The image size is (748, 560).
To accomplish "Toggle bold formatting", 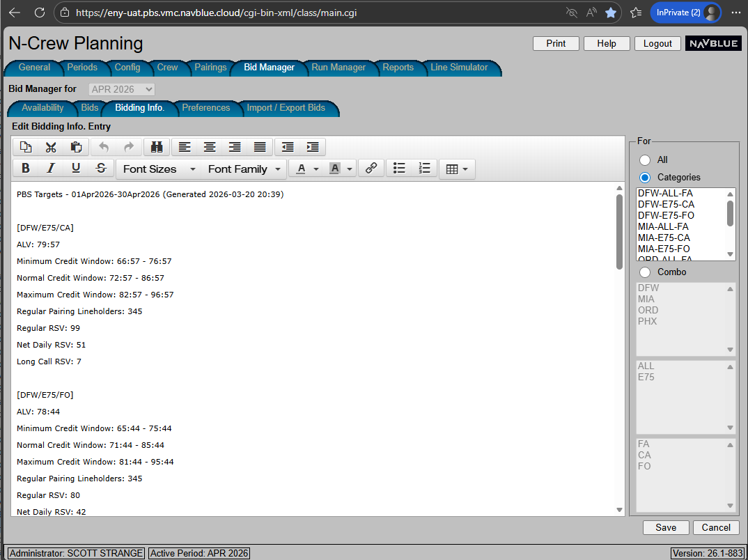I will point(26,169).
